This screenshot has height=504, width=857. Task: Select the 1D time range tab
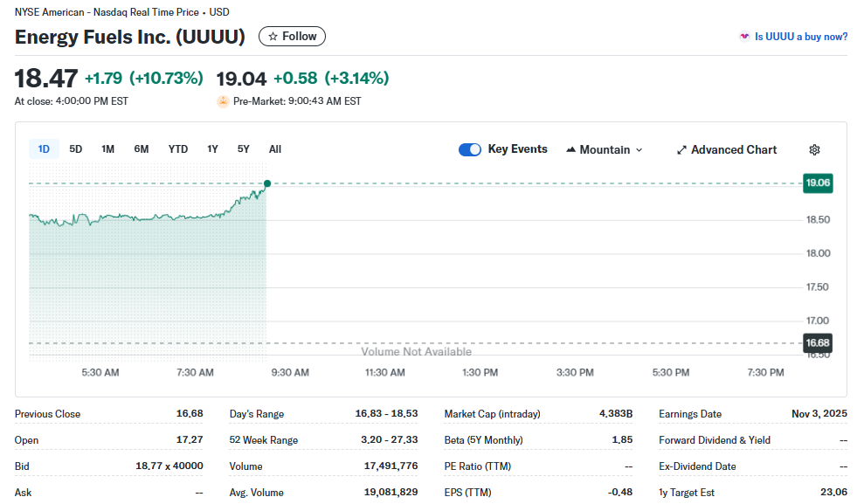tap(44, 149)
